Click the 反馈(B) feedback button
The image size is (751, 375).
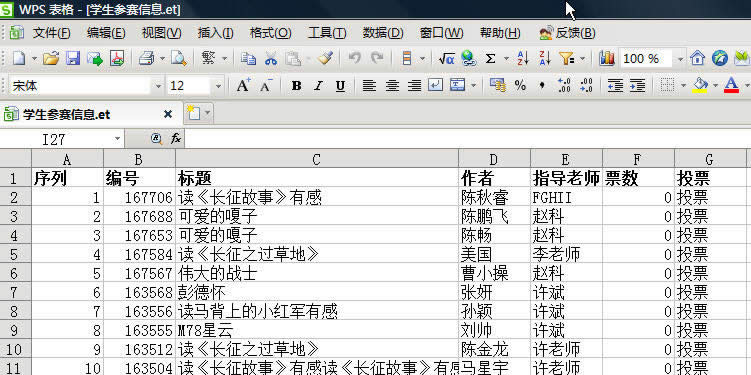pos(568,33)
